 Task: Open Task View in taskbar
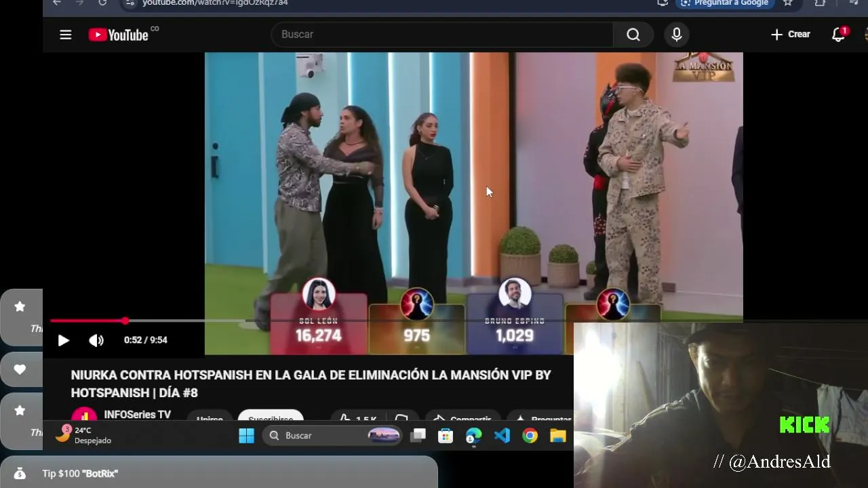[x=418, y=436]
